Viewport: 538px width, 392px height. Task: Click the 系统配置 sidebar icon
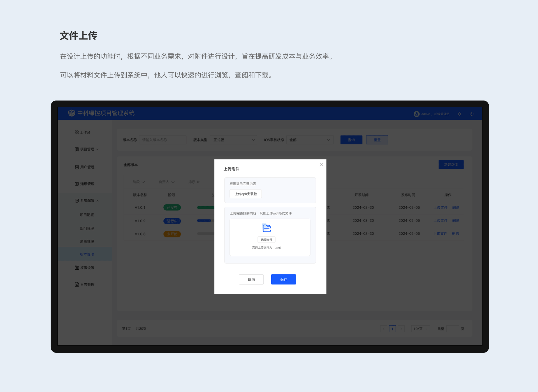click(x=76, y=201)
